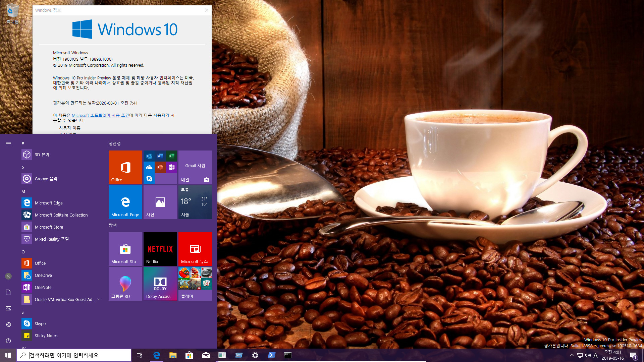This screenshot has width=644, height=362.
Task: Toggle the Start menu hamburger button
Action: click(x=8, y=143)
